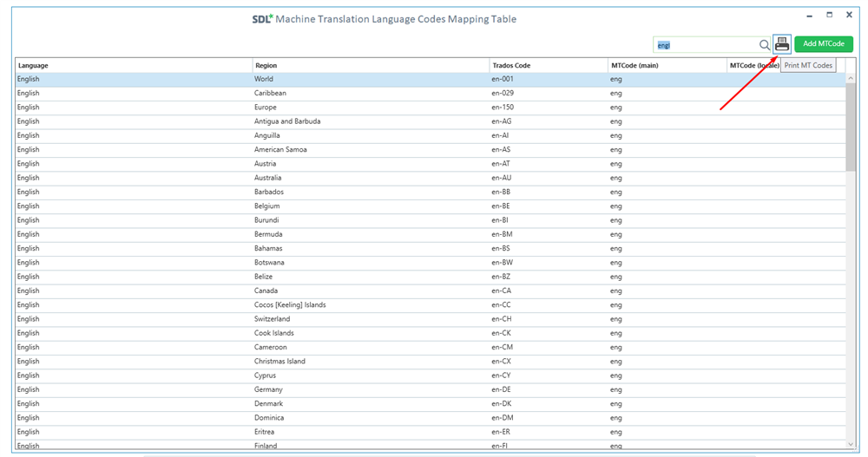This screenshot has height=457, width=868.
Task: Select the 'Cocos [Keeling] Islands' cell
Action: coord(371,305)
